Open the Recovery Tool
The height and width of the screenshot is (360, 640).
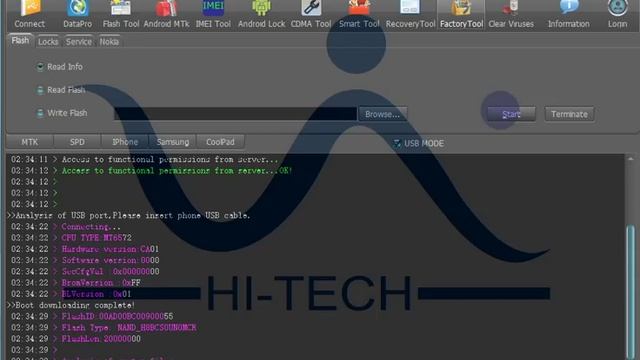pyautogui.click(x=410, y=14)
